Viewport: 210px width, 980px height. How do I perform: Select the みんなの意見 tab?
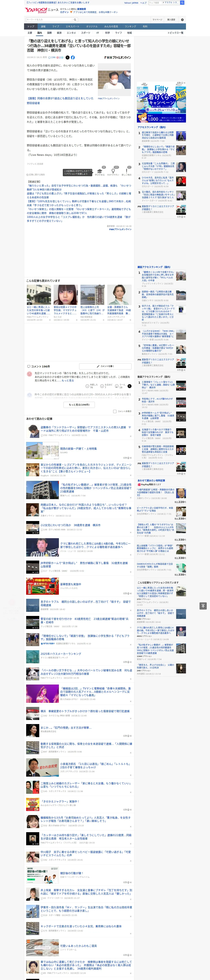(111, 26)
